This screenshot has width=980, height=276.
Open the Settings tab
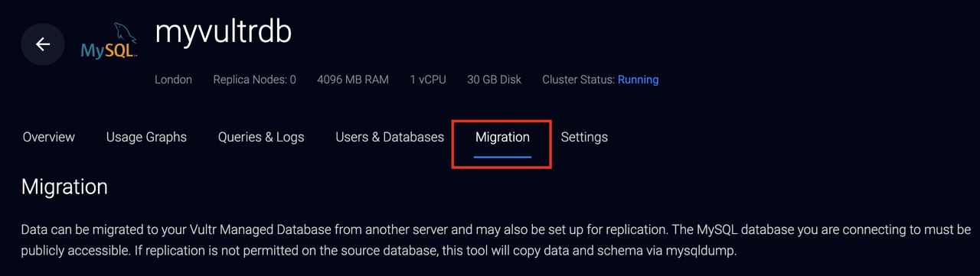pos(584,137)
